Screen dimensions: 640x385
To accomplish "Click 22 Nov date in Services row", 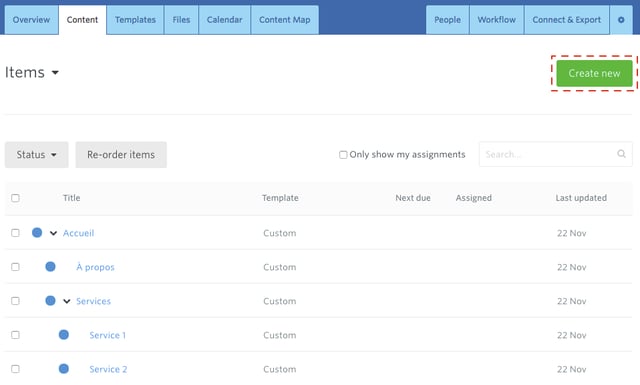I will (x=571, y=301).
